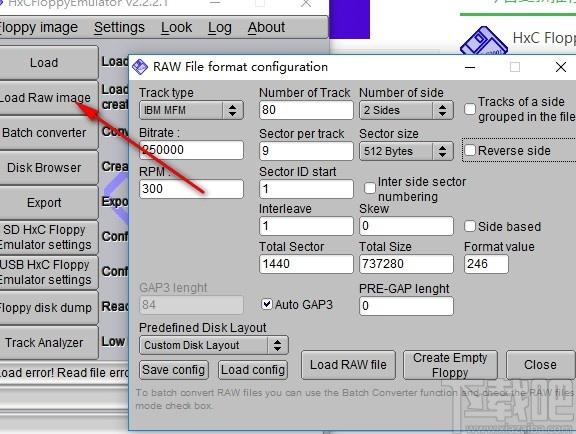This screenshot has width=576, height=434.
Task: Minimize the RAW File format dialog
Action: pyautogui.click(x=470, y=67)
